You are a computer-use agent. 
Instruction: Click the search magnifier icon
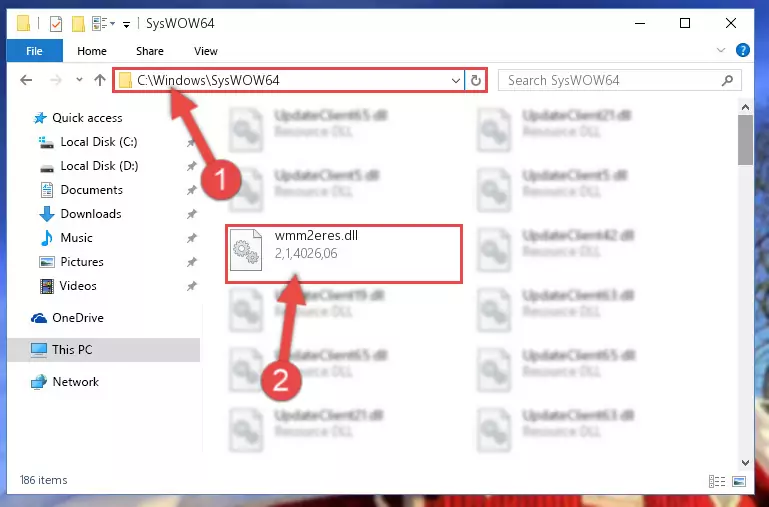(728, 80)
